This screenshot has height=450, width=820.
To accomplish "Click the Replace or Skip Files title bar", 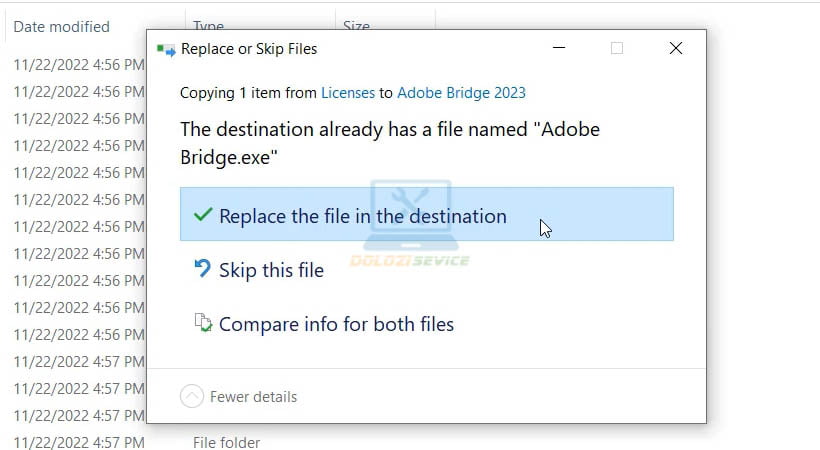I will click(400, 48).
